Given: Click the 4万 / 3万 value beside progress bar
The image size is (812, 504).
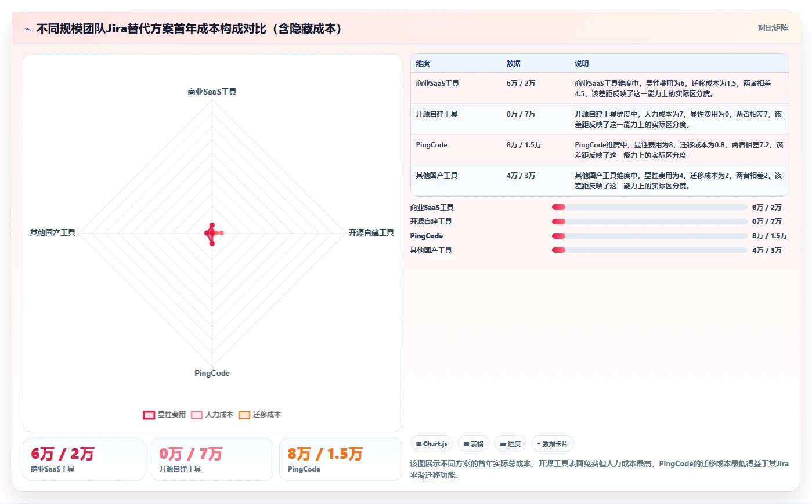Looking at the screenshot, I should pos(767,250).
